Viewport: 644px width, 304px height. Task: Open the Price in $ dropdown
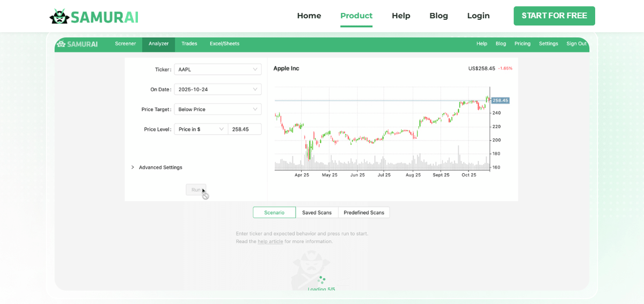pyautogui.click(x=201, y=129)
